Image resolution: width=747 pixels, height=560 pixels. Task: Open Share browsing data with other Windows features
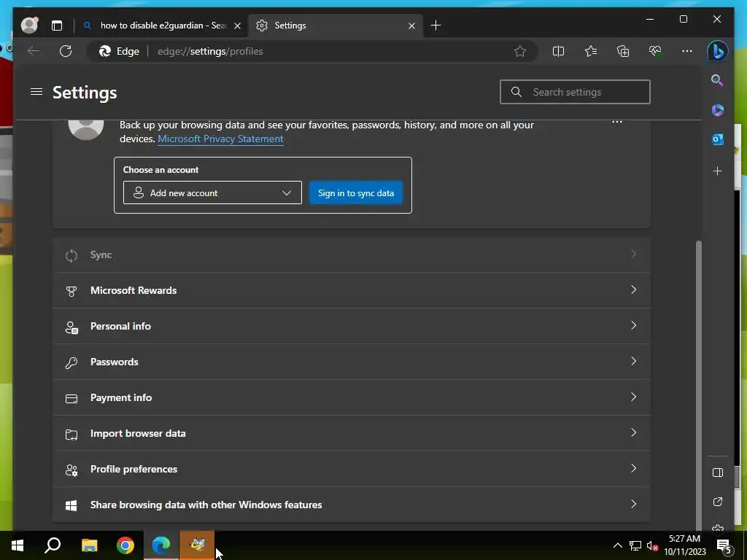(x=352, y=505)
